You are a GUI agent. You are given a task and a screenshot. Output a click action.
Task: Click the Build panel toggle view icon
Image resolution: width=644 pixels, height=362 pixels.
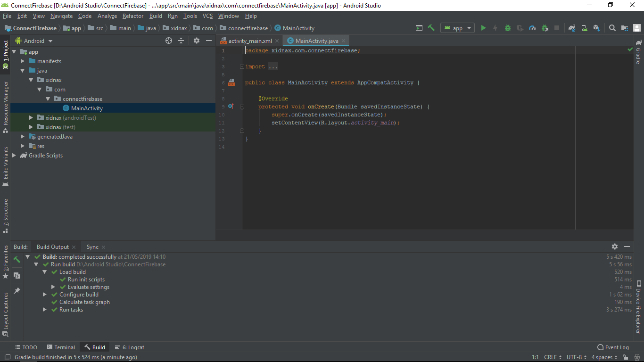17,275
